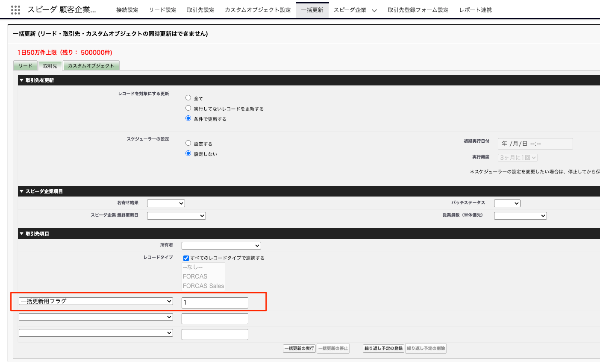Open the スピーダ企業 tab chevron menu
Screen dimensions: 600x364
coord(374,10)
